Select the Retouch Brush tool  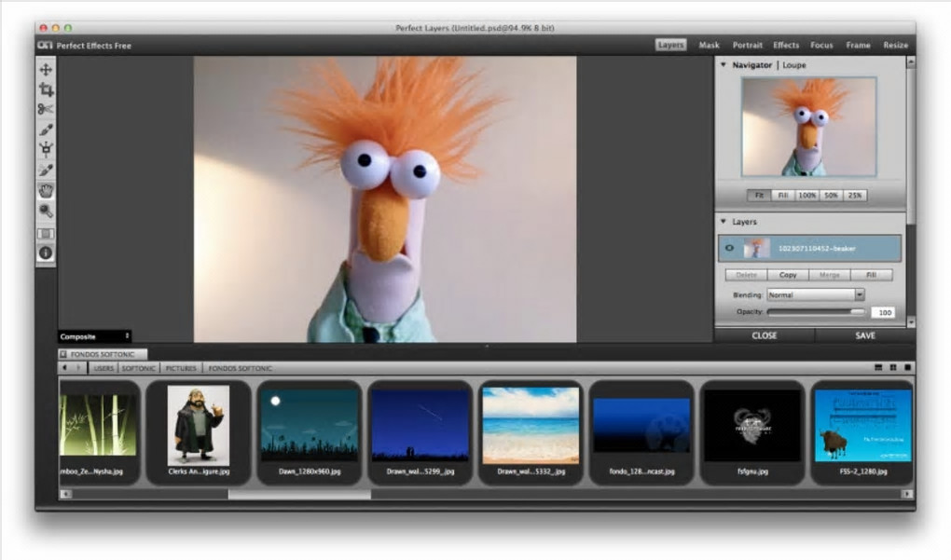pos(46,171)
